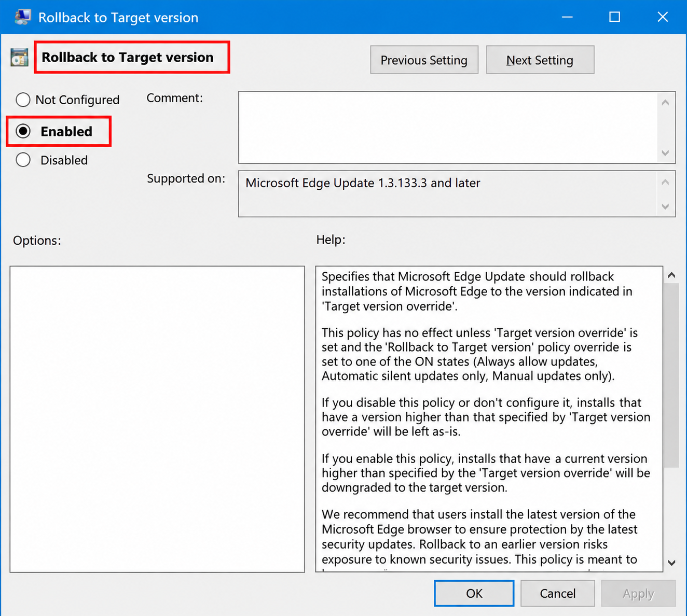Select the Disabled radio button

click(x=23, y=160)
